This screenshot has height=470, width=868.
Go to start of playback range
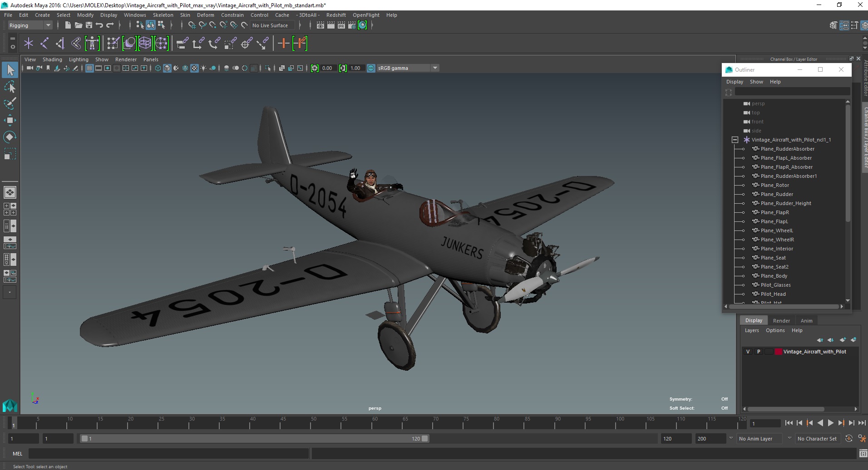point(789,423)
